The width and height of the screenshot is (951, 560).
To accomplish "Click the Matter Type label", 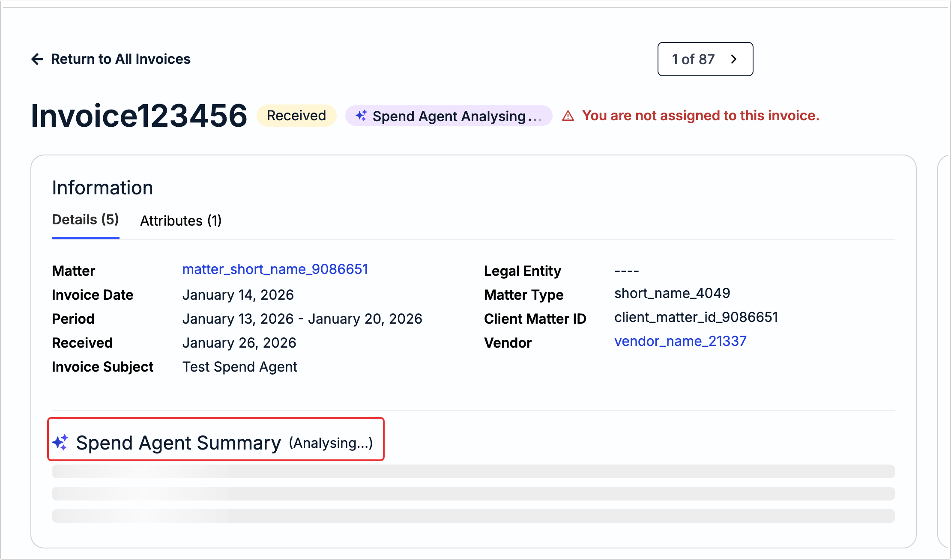I will coord(524,295).
